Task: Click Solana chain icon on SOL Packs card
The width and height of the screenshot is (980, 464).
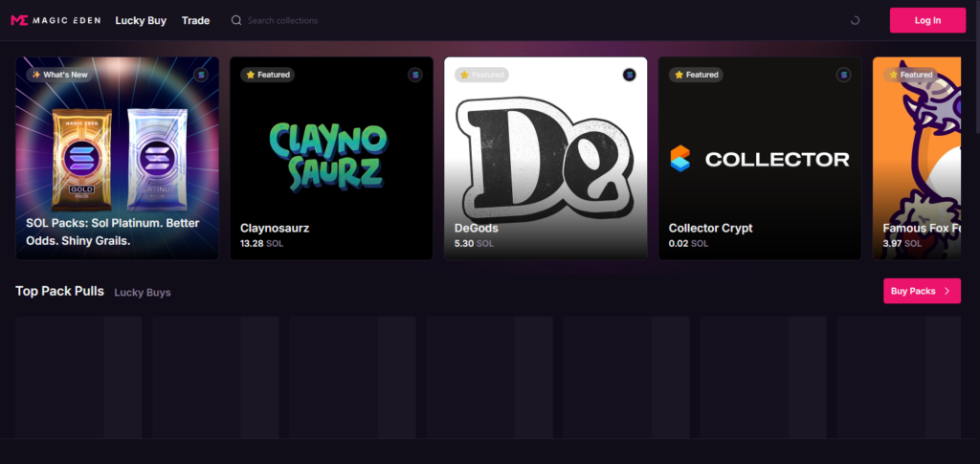Action: [x=201, y=75]
